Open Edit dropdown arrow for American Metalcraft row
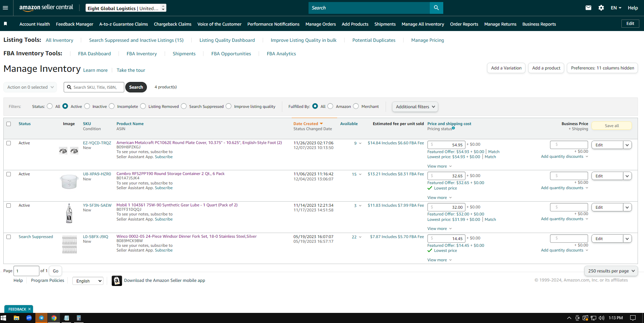This screenshot has height=323, width=644. (x=627, y=145)
